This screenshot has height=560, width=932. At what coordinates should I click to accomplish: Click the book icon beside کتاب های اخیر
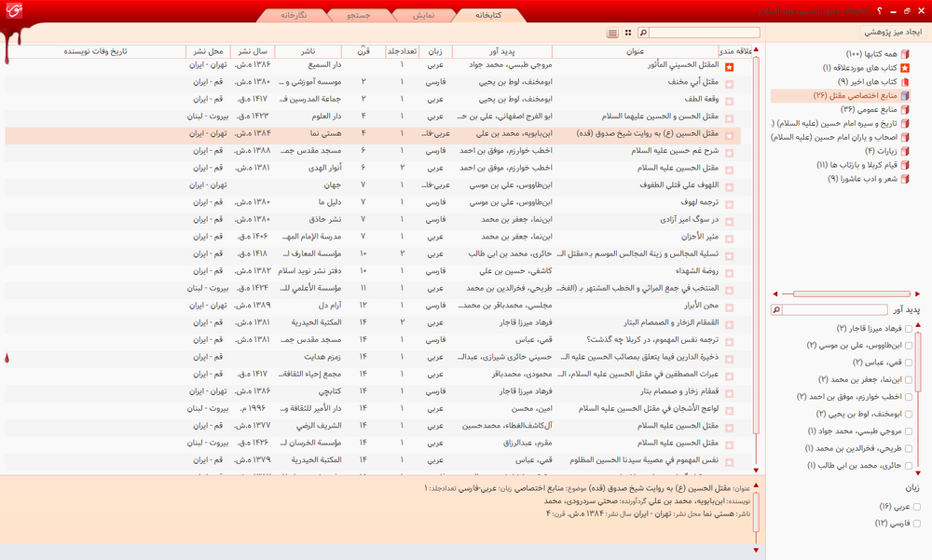905,82
